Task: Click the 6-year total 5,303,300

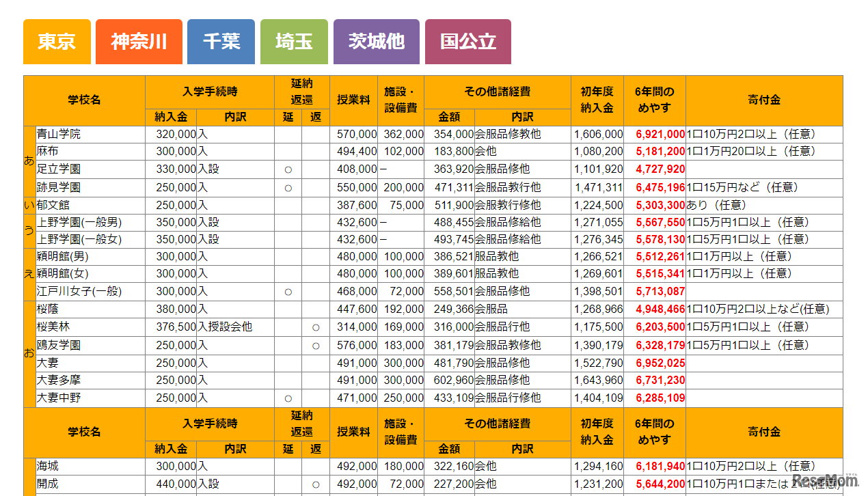Action: [660, 205]
